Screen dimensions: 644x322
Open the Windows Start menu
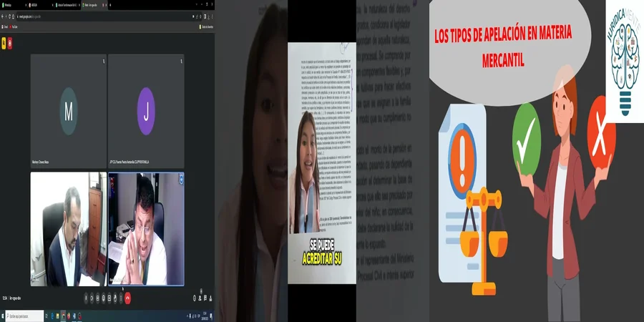coord(2,316)
